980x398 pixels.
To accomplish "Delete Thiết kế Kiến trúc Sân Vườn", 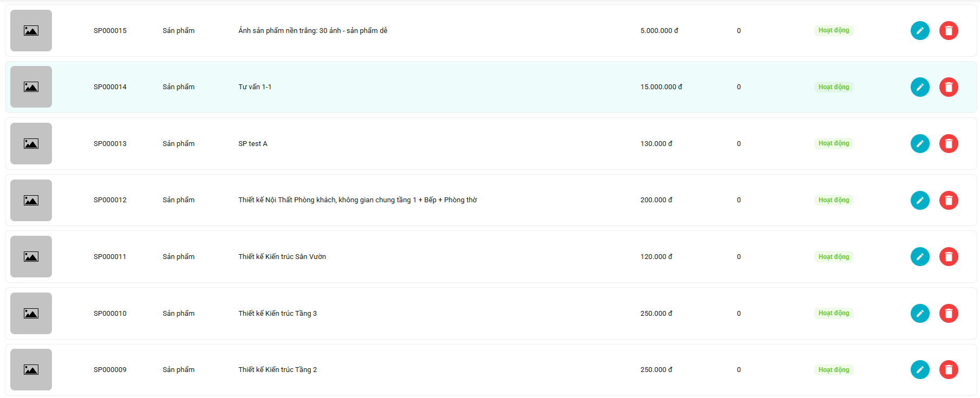I will 949,257.
